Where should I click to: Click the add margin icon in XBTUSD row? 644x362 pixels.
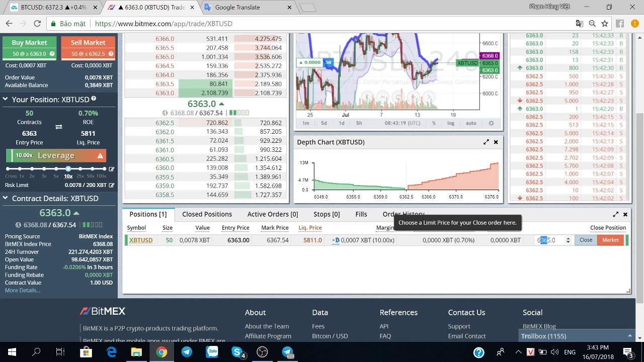click(336, 240)
